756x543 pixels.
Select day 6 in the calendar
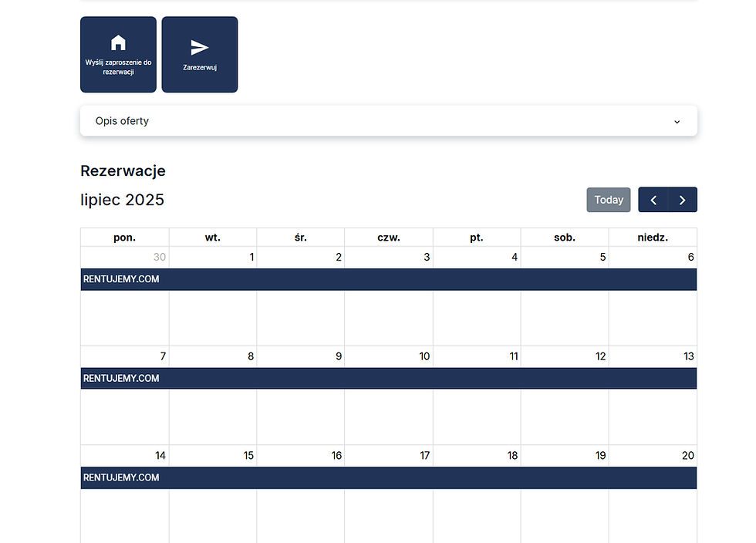pos(691,257)
